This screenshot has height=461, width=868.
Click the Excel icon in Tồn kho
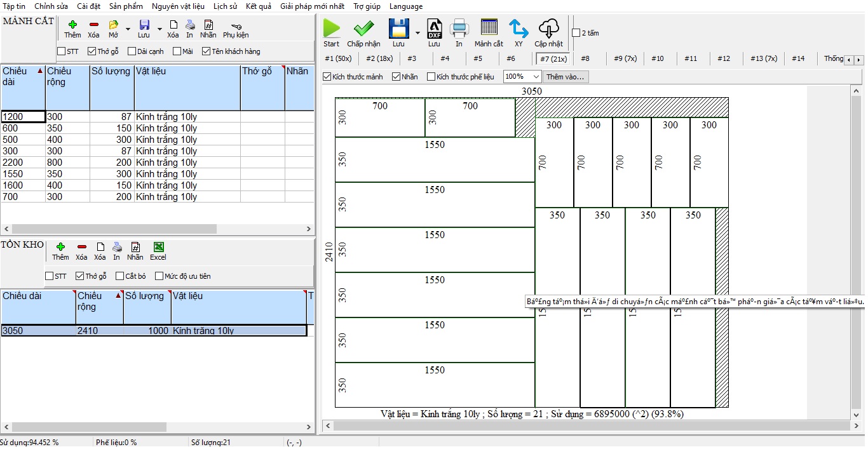point(158,248)
